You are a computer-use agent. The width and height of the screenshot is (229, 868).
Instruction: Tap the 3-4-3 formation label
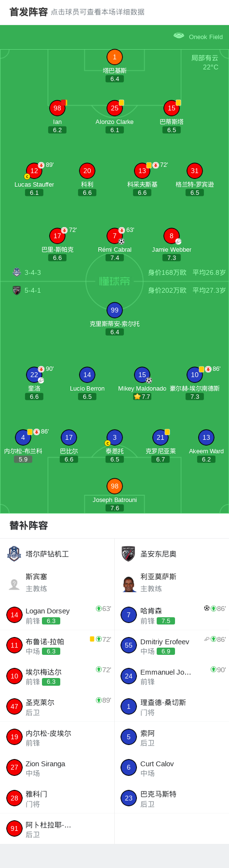pyautogui.click(x=33, y=272)
